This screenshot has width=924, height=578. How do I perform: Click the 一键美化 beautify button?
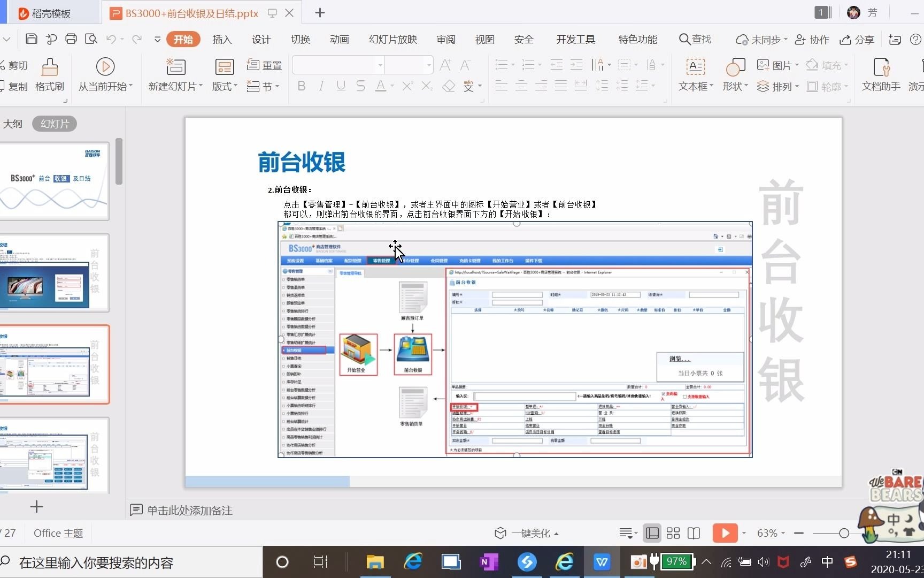pos(527,533)
